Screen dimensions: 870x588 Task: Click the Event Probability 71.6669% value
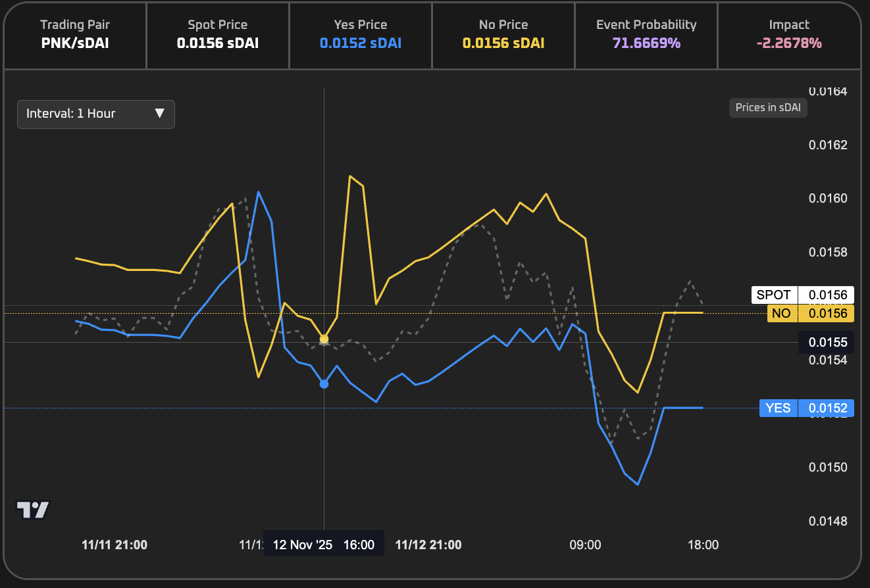646,43
